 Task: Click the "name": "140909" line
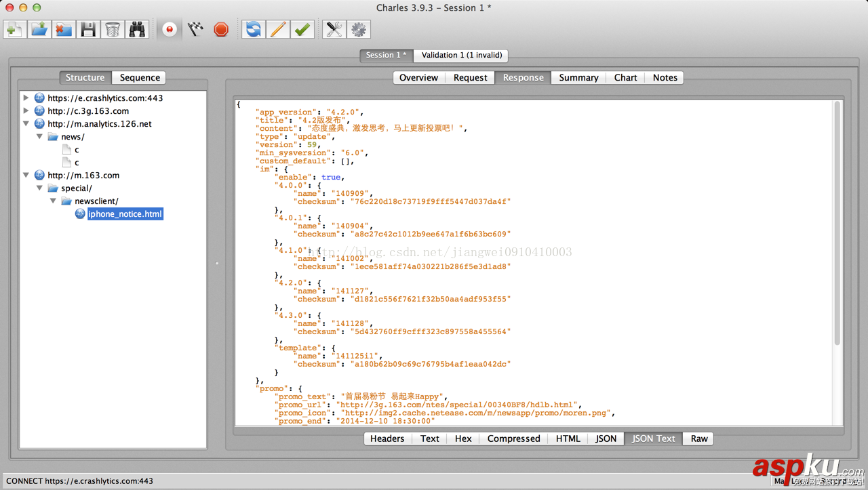[333, 194]
